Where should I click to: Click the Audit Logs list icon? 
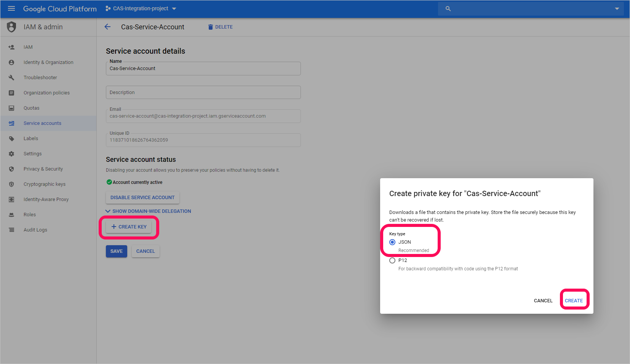(11, 230)
